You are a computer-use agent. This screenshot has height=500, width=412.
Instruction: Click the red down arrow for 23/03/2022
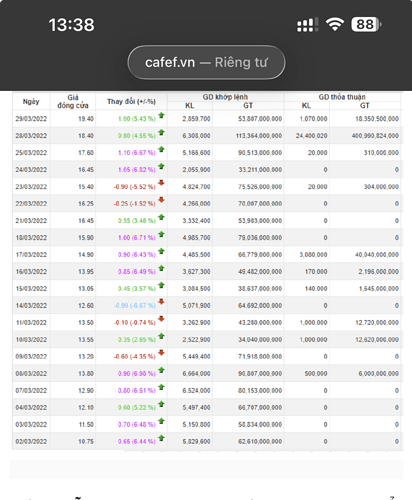161,183
